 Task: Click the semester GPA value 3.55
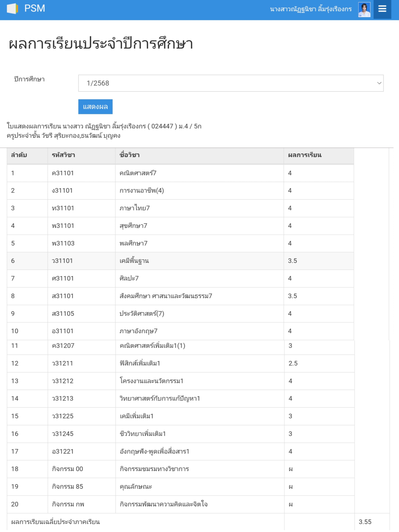(365, 522)
